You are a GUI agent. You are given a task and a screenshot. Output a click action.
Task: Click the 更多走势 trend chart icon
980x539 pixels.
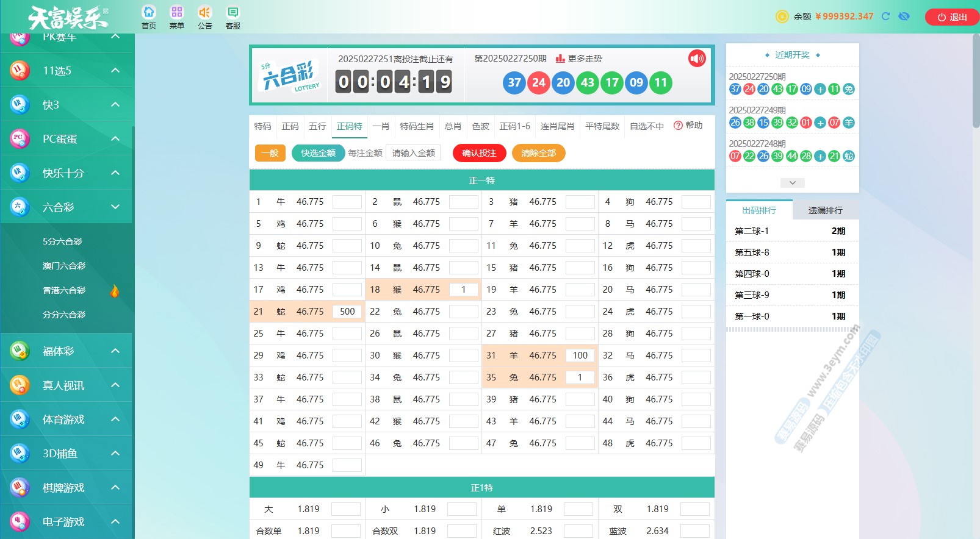(560, 59)
